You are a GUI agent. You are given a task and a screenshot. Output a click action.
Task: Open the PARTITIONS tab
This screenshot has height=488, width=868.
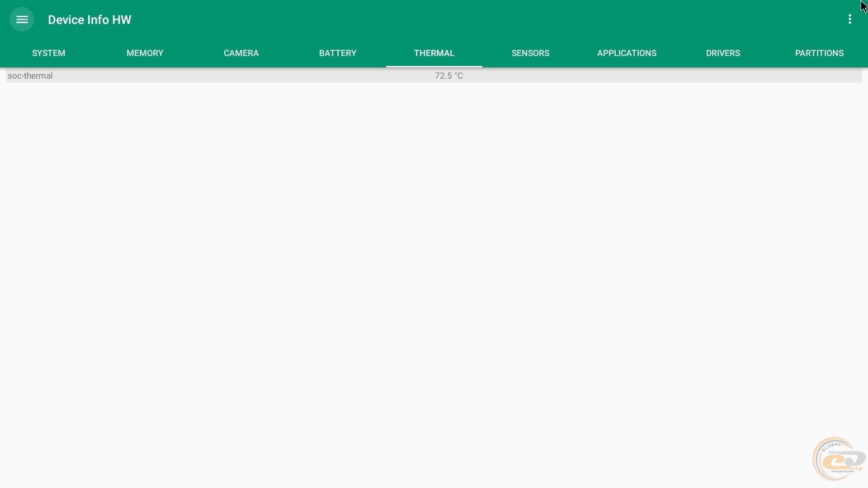coord(819,53)
